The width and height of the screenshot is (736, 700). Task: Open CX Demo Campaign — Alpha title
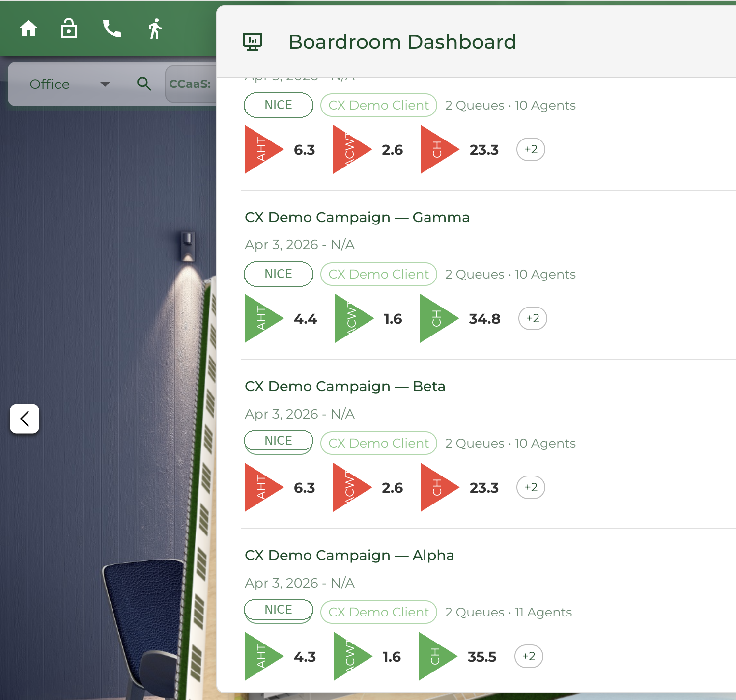tap(349, 555)
